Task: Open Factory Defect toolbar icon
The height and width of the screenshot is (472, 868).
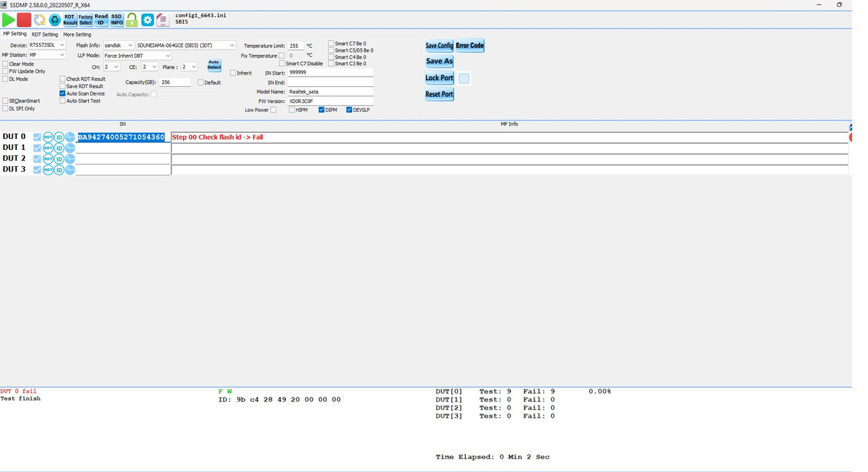Action: point(85,20)
